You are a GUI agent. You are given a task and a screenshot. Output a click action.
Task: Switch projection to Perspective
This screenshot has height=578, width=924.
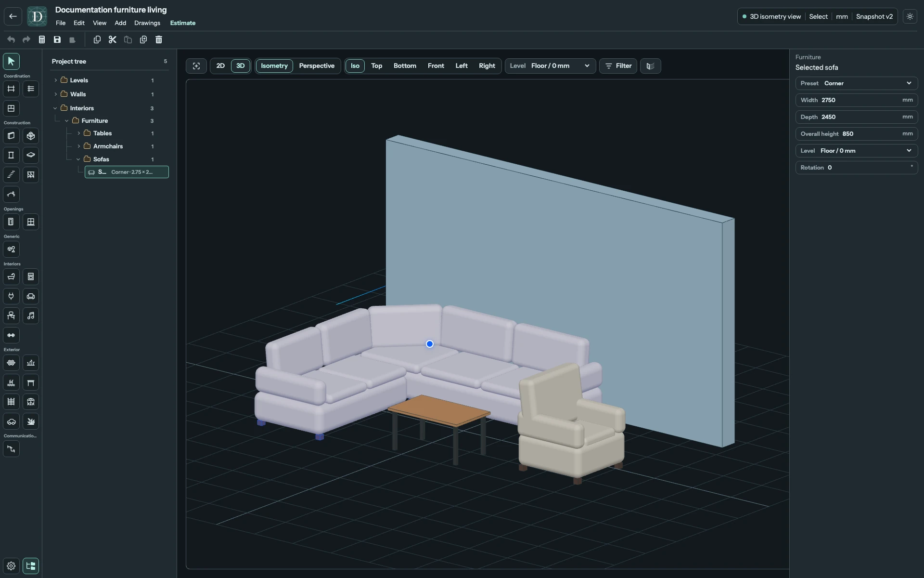pos(317,66)
